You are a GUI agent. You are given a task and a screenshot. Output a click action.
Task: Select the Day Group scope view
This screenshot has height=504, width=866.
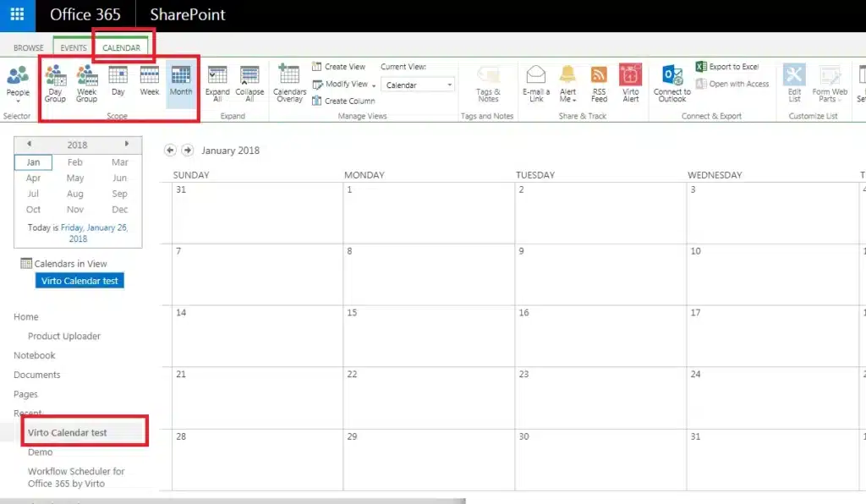tap(54, 83)
